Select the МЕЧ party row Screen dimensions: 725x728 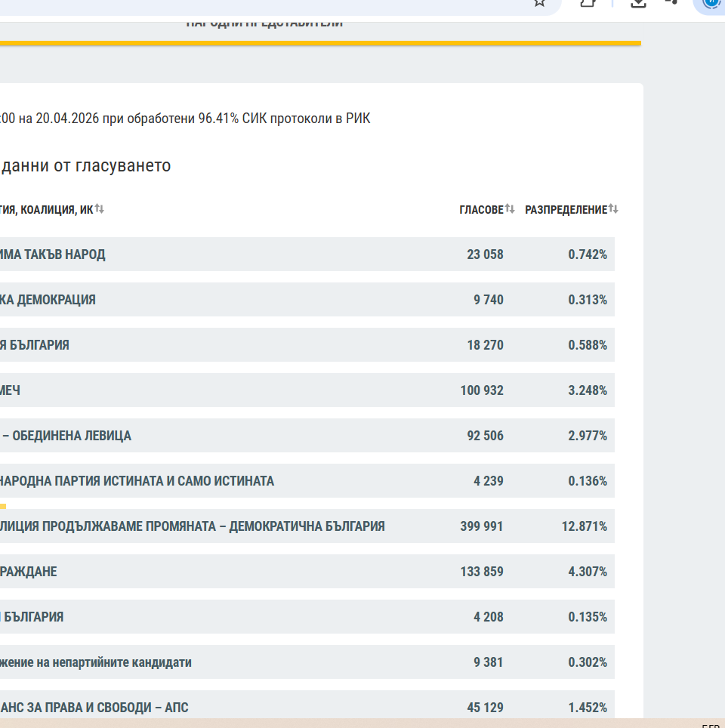click(11, 390)
